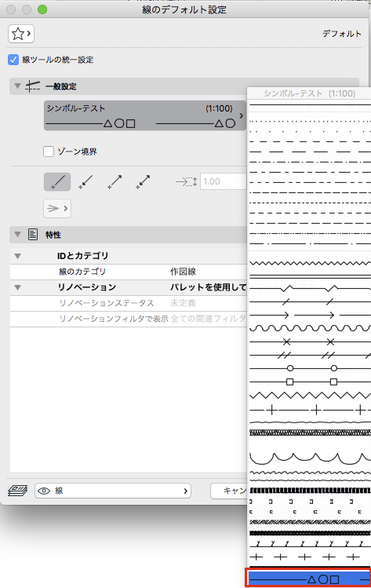
Task: Choose the dense dotted line type
Action: pos(310,122)
